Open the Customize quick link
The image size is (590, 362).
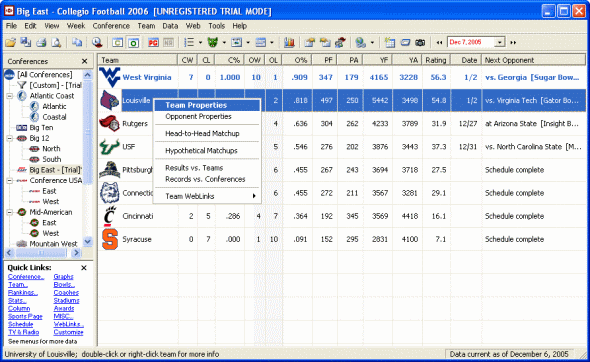click(68, 332)
